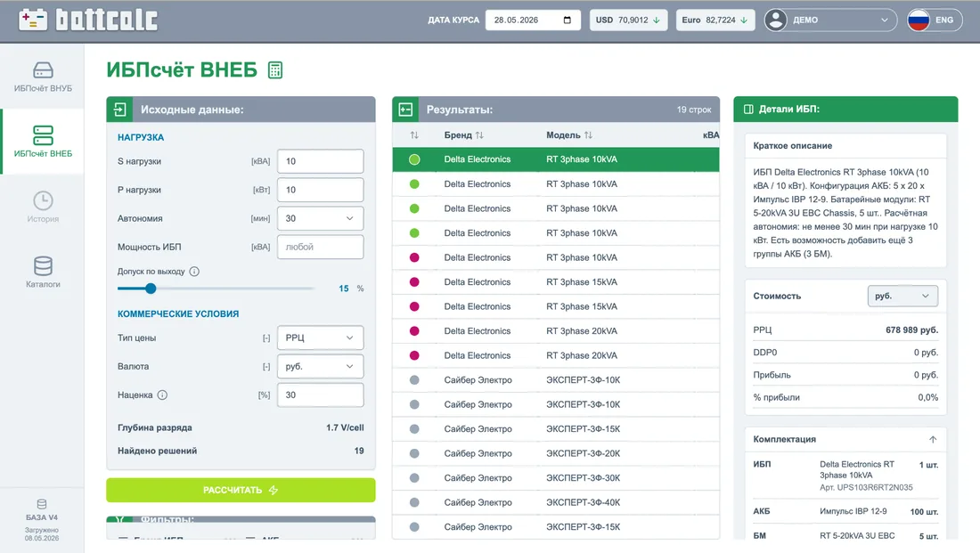The image size is (980, 553).
Task: Sort results by the Бренд column arrows
Action: 479,135
